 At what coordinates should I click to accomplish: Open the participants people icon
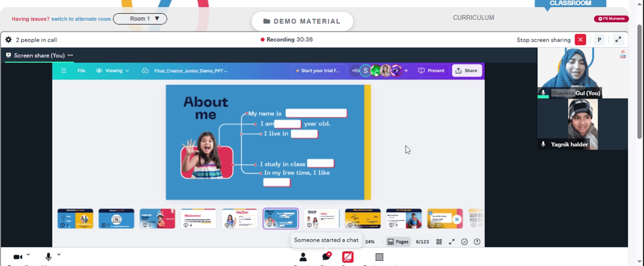[303, 257]
